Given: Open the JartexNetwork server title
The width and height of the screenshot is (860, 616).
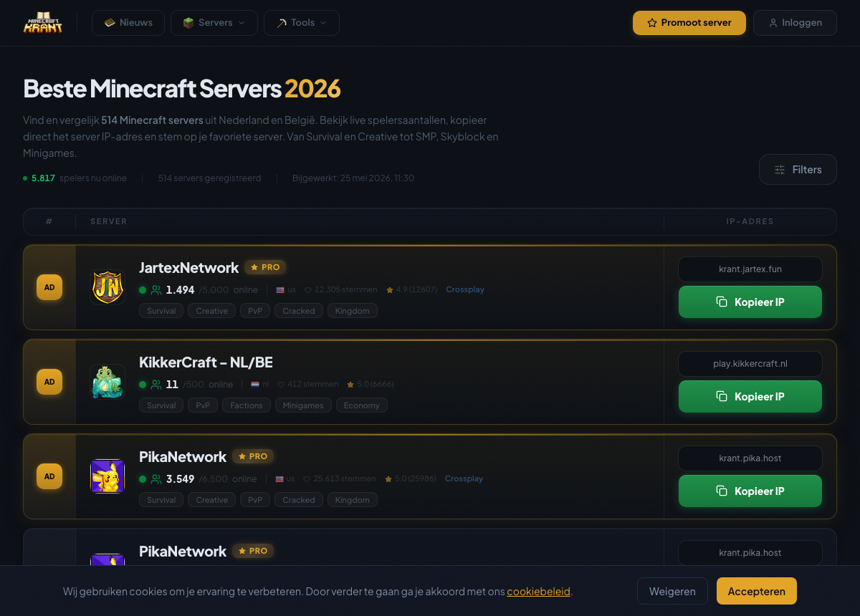Looking at the screenshot, I should coord(188,267).
